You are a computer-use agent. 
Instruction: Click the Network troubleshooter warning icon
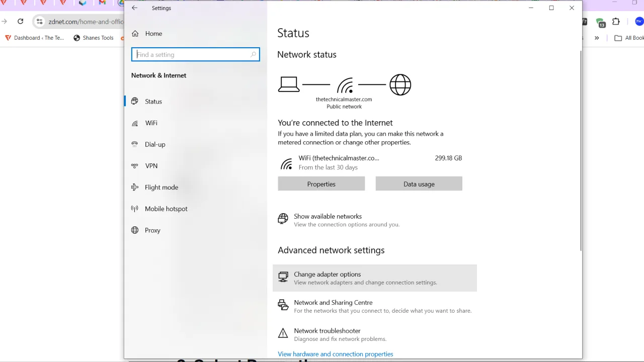283,333
